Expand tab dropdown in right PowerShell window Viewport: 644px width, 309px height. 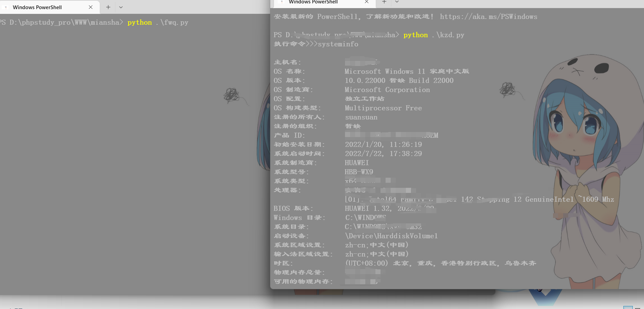click(397, 2)
